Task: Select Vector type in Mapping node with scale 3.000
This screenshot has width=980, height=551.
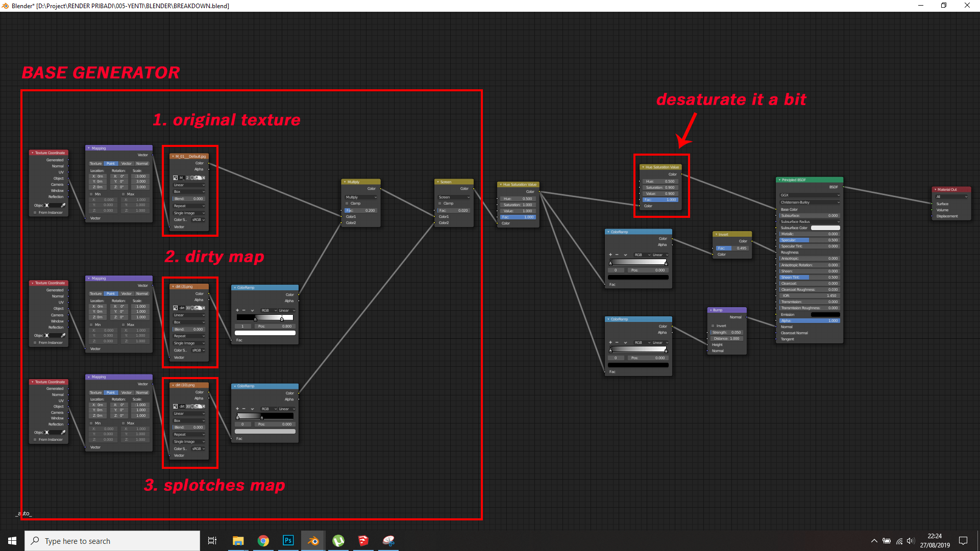Action: pyautogui.click(x=127, y=164)
